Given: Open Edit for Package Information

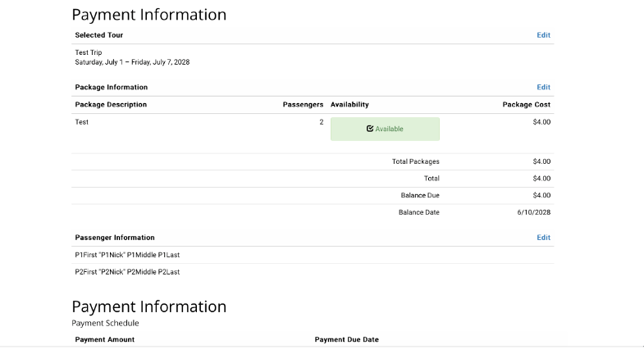Looking at the screenshot, I should coord(543,87).
